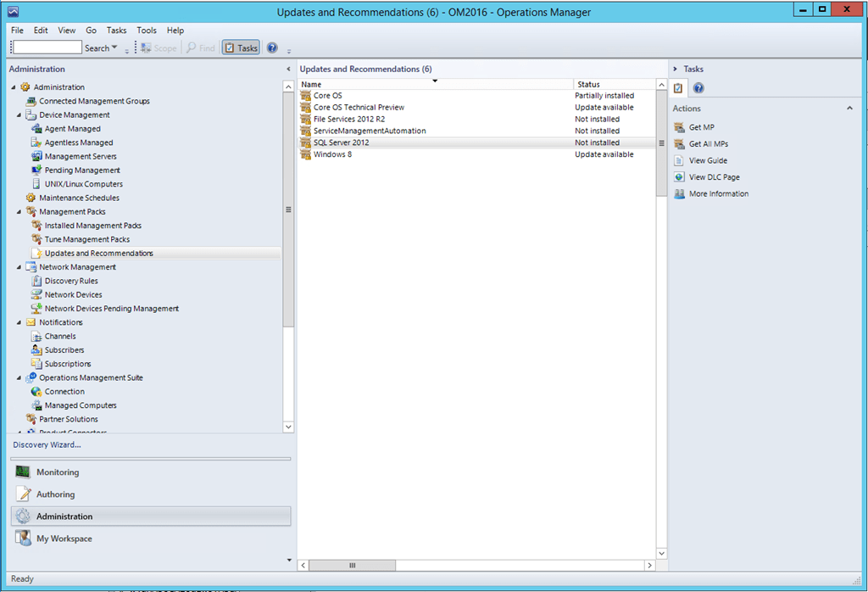Screen dimensions: 868x592
Task: Collapse the Actions section chevron
Action: click(x=849, y=108)
